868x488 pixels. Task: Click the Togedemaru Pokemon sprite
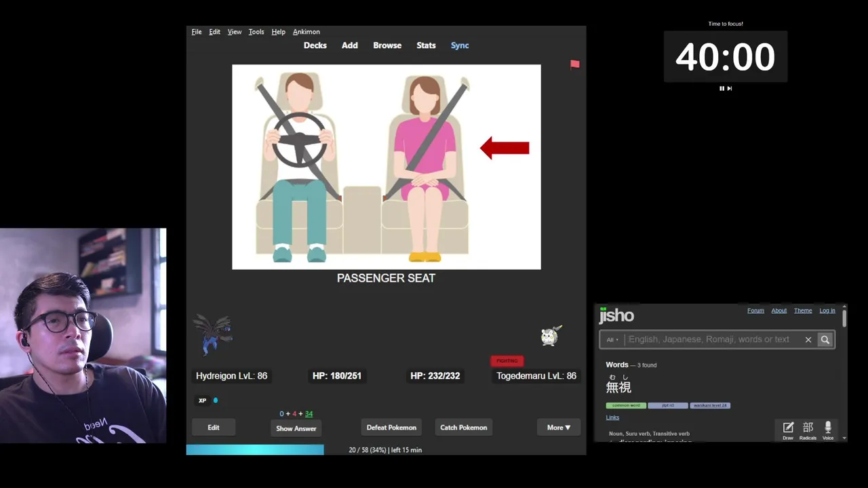tap(551, 335)
